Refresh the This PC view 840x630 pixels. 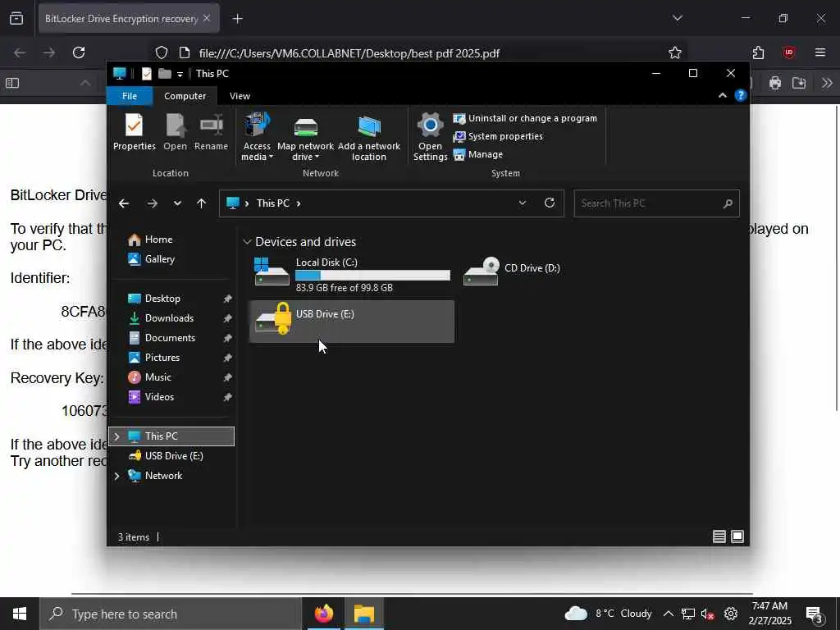(550, 203)
